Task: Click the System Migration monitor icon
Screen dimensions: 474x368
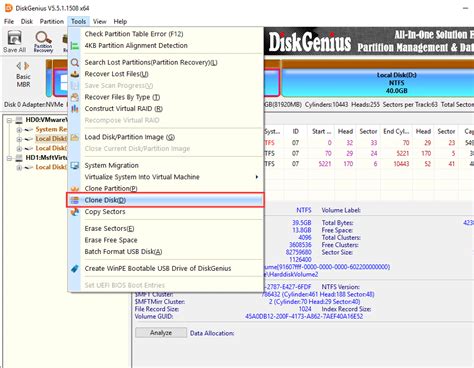Action: point(75,166)
